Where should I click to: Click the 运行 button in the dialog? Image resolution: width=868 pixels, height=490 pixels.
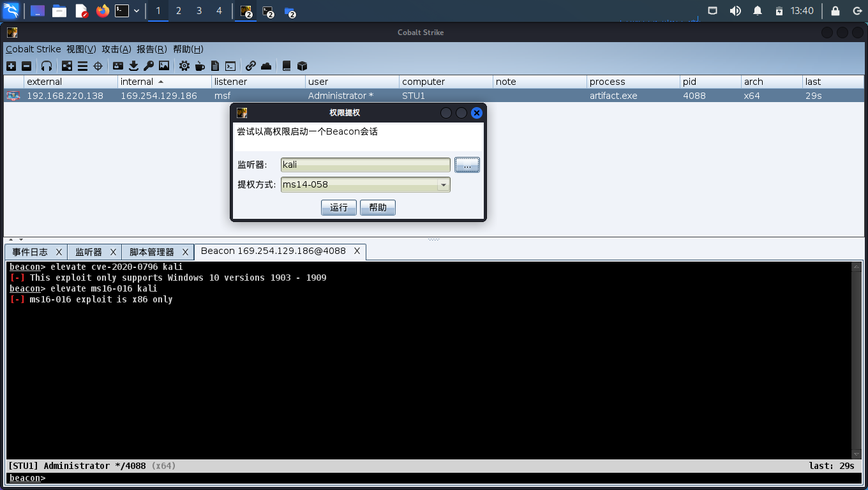(x=339, y=207)
